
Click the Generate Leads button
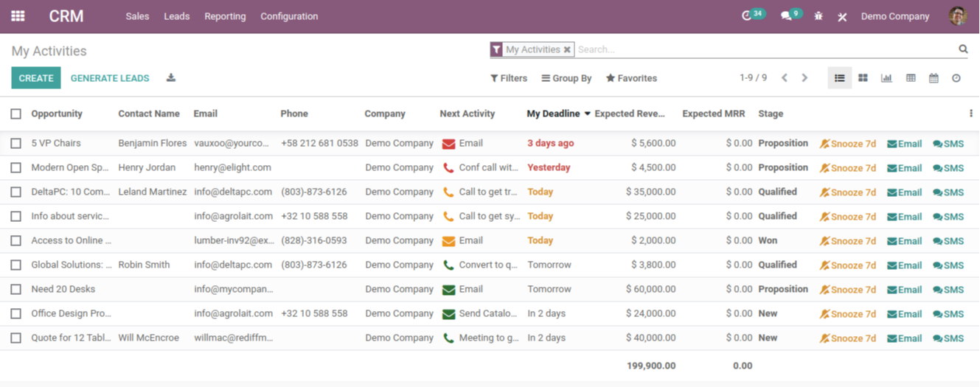pyautogui.click(x=110, y=78)
